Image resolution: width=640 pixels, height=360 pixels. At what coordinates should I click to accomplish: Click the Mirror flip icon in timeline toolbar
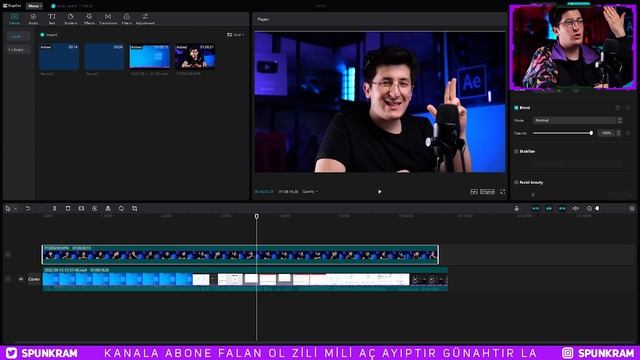[108, 209]
